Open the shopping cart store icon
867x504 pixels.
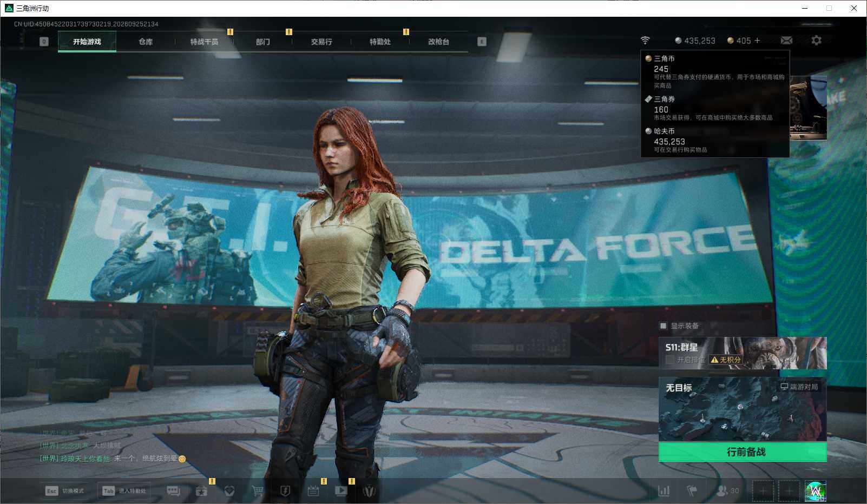coord(258,491)
